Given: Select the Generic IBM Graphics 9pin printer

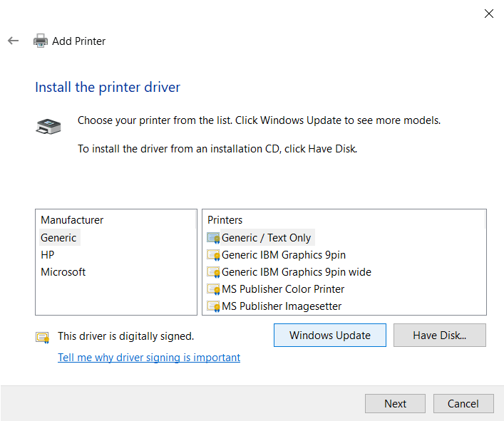Looking at the screenshot, I should tap(283, 255).
